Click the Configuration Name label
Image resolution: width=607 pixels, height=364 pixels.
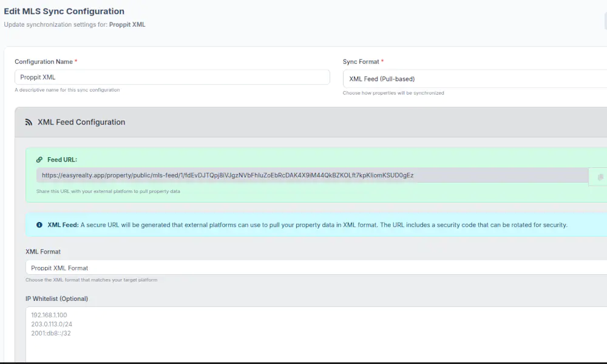pos(43,62)
